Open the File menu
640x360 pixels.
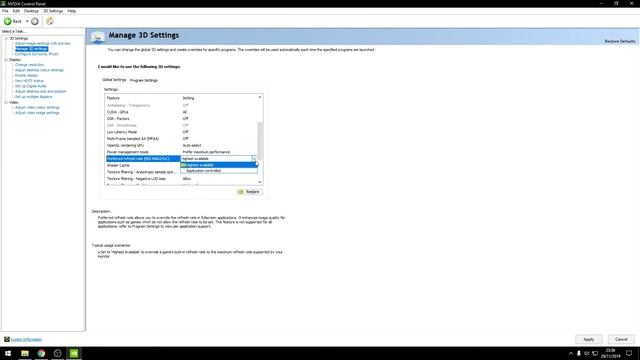5,11
